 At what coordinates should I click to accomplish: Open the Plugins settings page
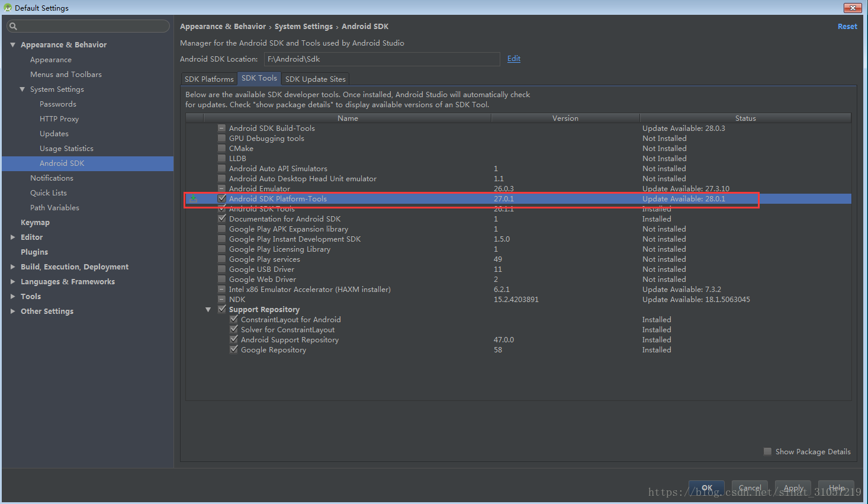[x=34, y=252]
